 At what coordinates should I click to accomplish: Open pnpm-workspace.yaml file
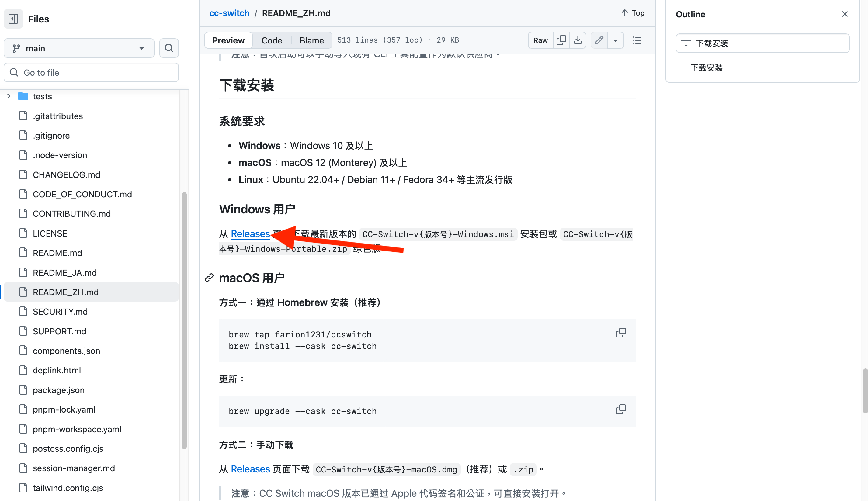pyautogui.click(x=77, y=430)
